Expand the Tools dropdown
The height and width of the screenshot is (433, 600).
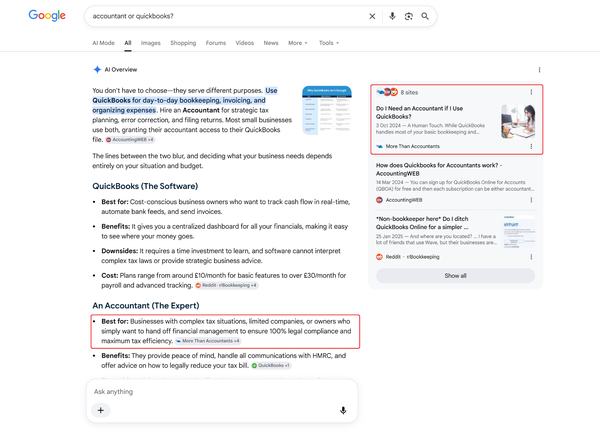(x=329, y=43)
